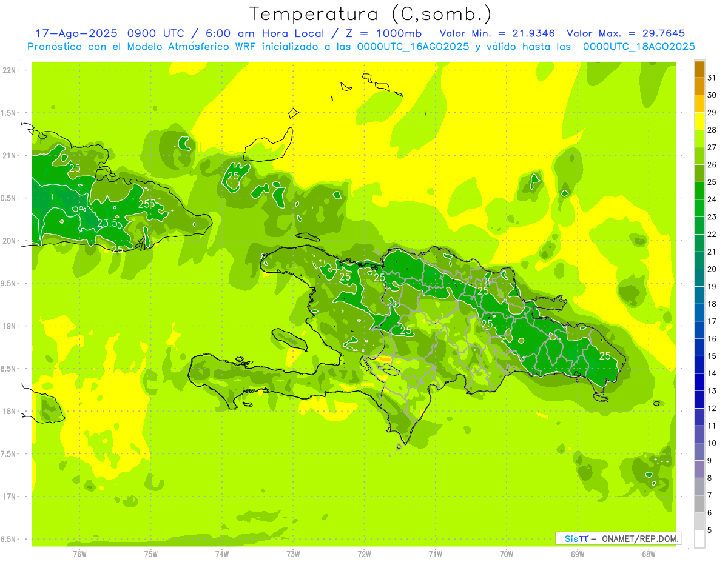This screenshot has height=562, width=728.
Task: Click the "21N" latitude axis label
Action: [x=8, y=155]
